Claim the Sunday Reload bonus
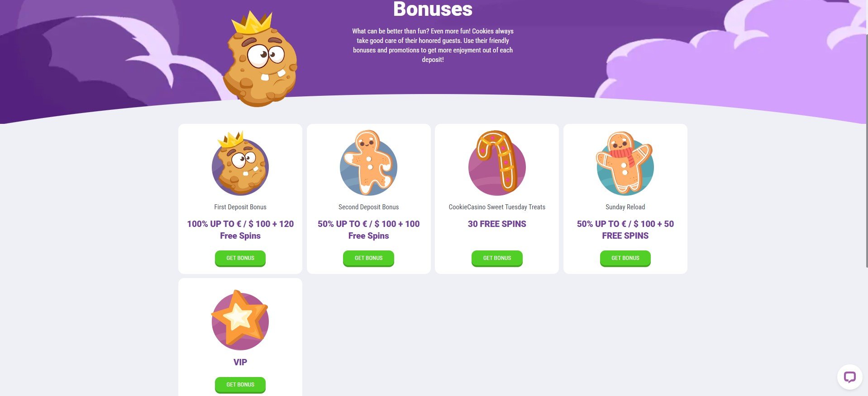The width and height of the screenshot is (868, 396). pyautogui.click(x=625, y=258)
